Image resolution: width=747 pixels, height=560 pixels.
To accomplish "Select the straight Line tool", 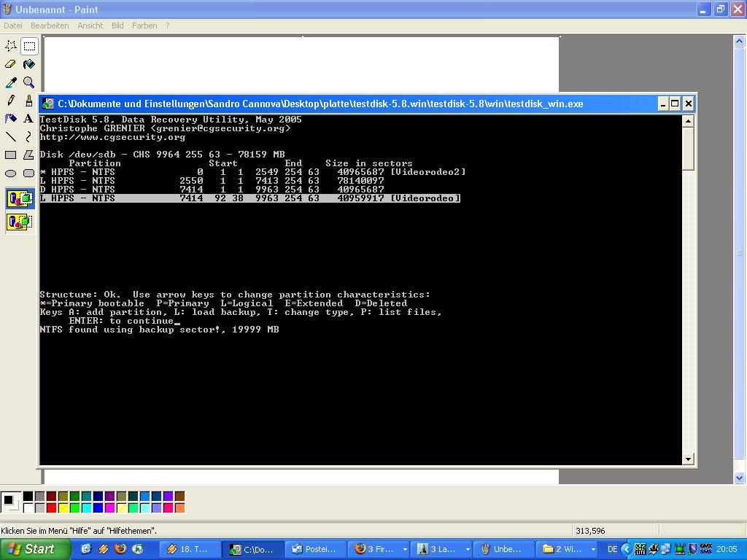I will click(x=10, y=137).
